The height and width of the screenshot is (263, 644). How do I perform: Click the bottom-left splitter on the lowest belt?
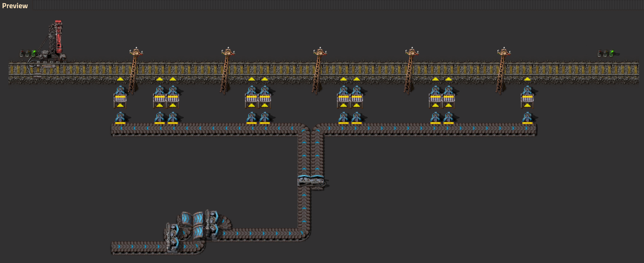(173, 238)
